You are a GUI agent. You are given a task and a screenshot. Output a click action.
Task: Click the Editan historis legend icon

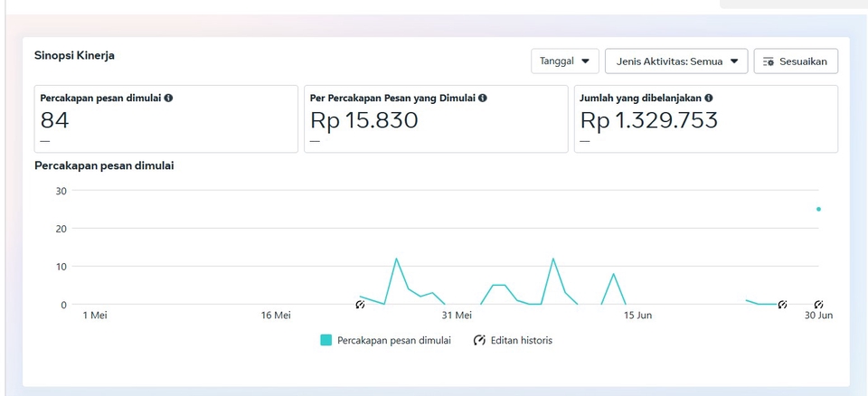pos(479,341)
